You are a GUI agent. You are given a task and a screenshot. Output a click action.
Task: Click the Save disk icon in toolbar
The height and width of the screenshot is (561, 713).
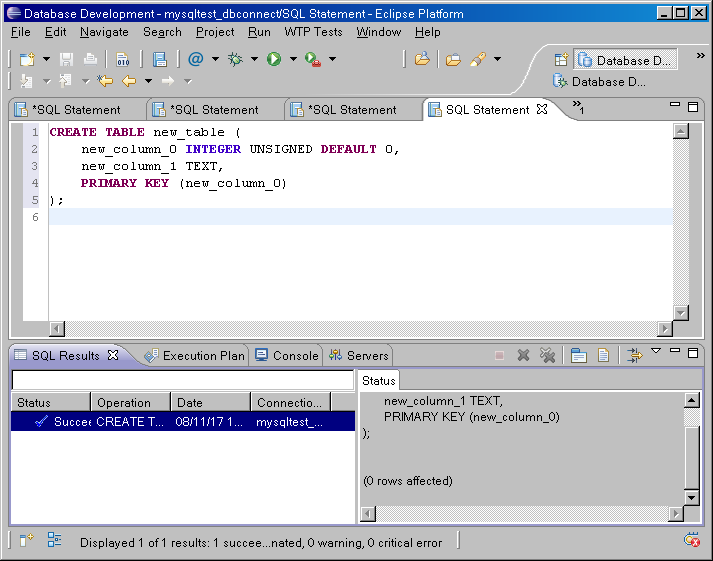[x=67, y=59]
